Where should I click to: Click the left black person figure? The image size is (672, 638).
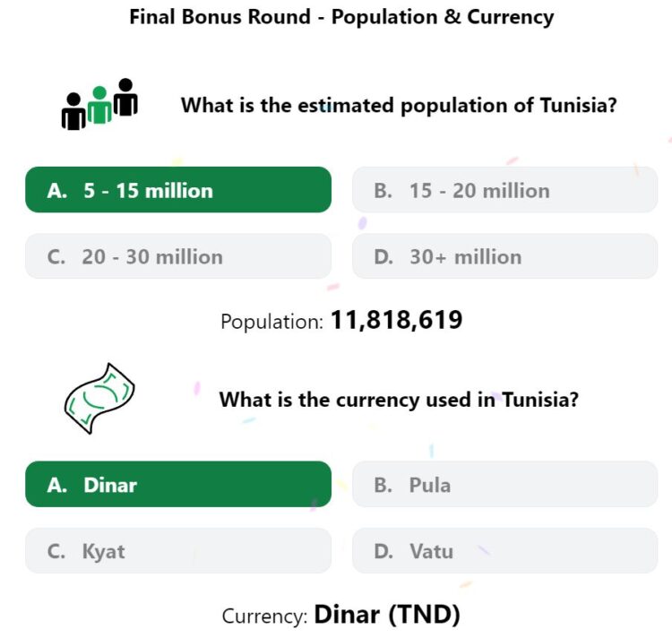tap(73, 111)
